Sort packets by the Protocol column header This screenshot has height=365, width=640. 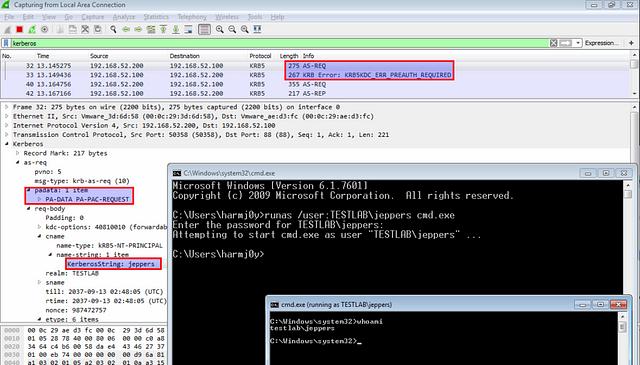pos(260,56)
